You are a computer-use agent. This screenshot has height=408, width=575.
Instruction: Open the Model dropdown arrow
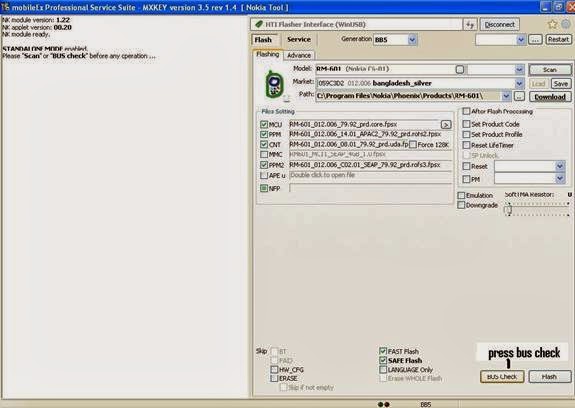(519, 69)
